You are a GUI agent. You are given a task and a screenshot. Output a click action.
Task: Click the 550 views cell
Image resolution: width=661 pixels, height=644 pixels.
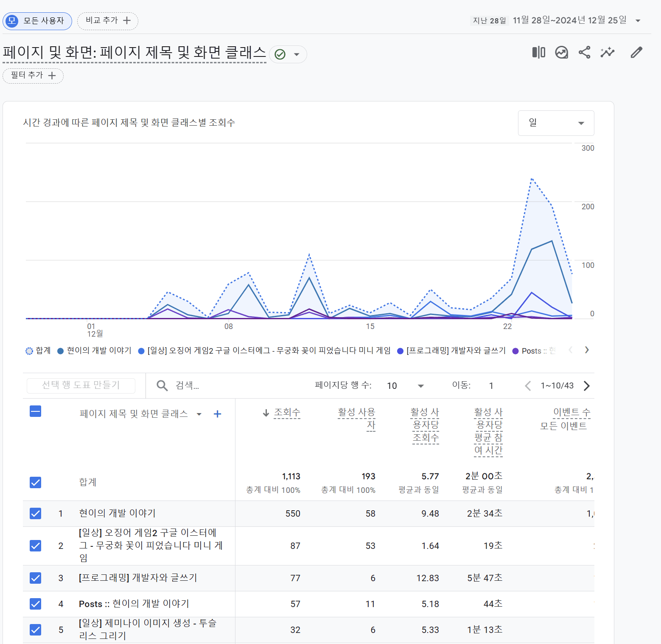tap(293, 514)
